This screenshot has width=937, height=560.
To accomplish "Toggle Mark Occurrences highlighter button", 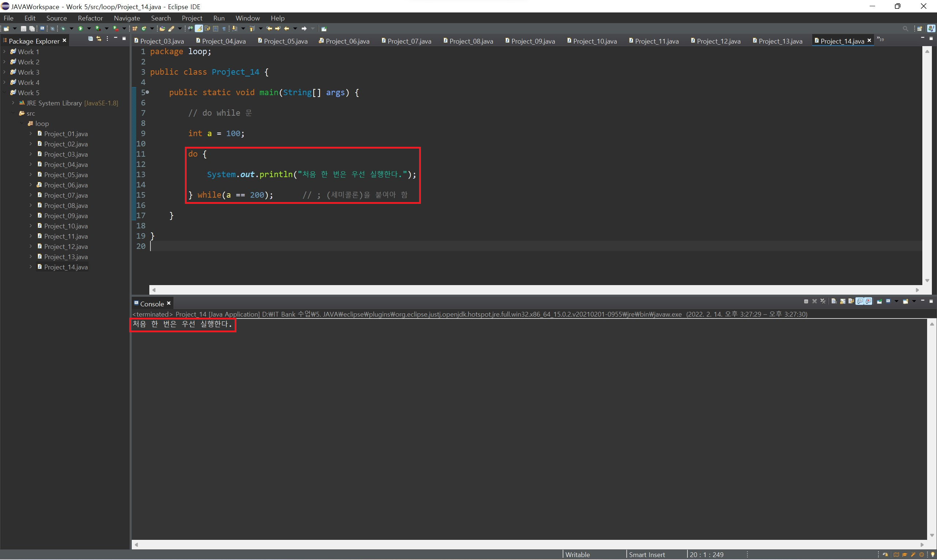I will click(x=199, y=29).
